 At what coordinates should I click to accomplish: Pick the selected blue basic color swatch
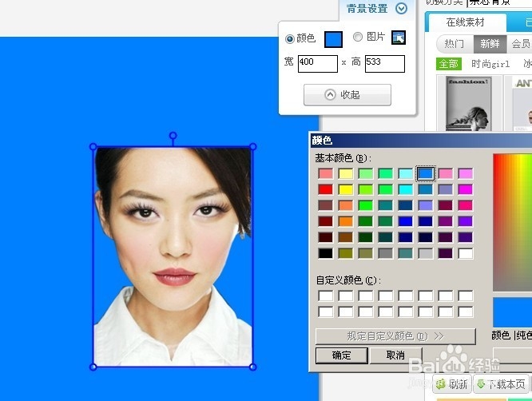[x=426, y=173]
